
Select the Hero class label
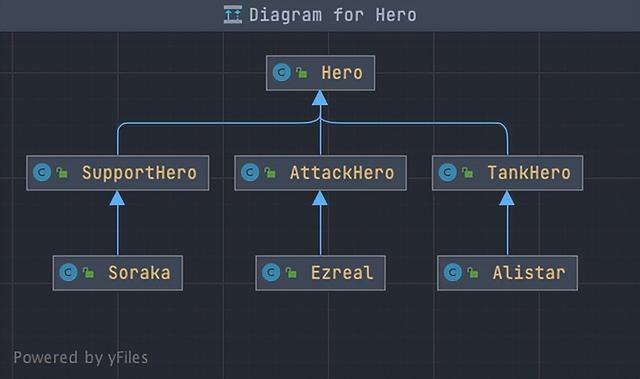click(x=342, y=73)
